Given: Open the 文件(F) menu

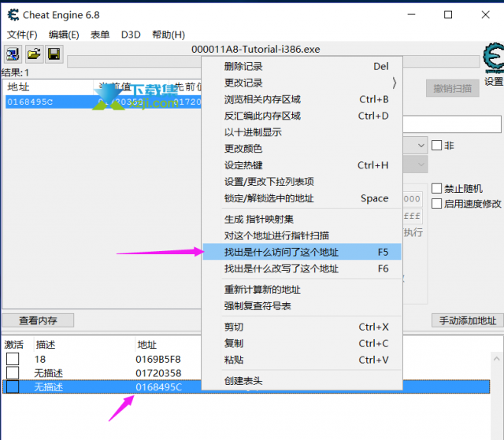Looking at the screenshot, I should [x=22, y=35].
